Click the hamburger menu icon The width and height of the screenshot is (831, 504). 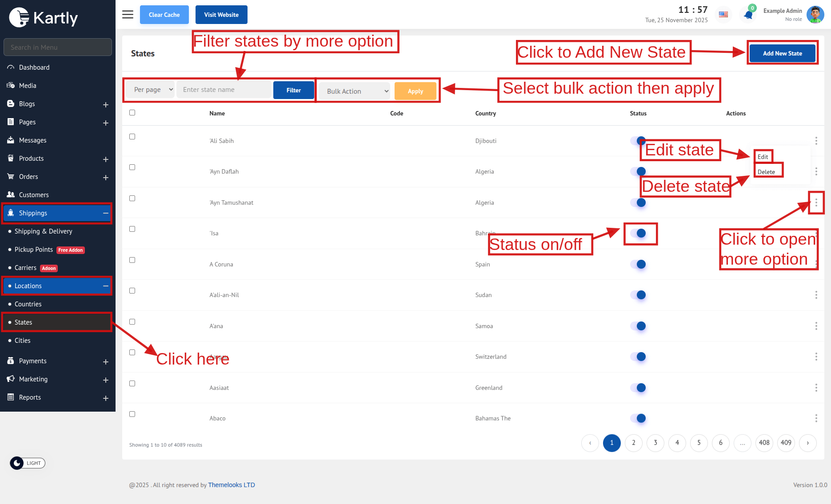[128, 15]
